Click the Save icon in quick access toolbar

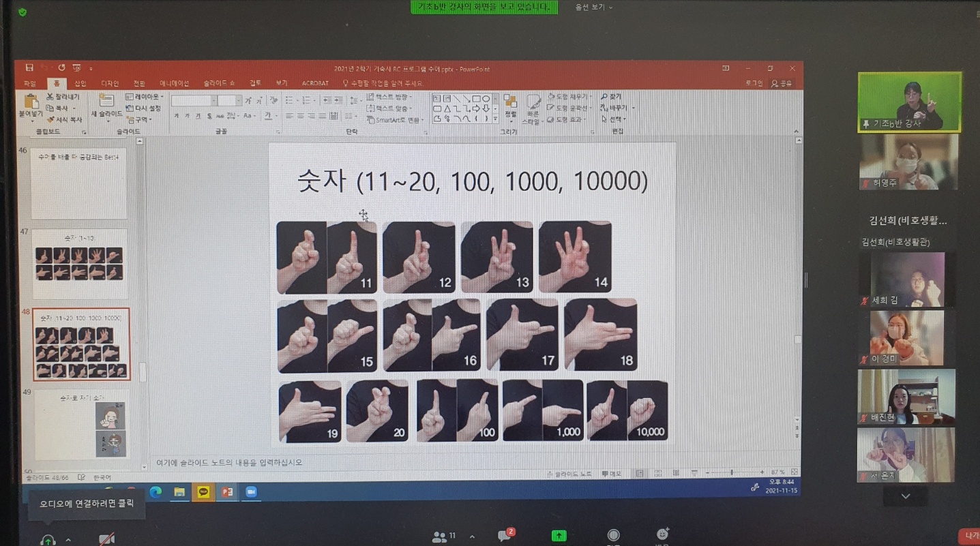click(x=29, y=68)
